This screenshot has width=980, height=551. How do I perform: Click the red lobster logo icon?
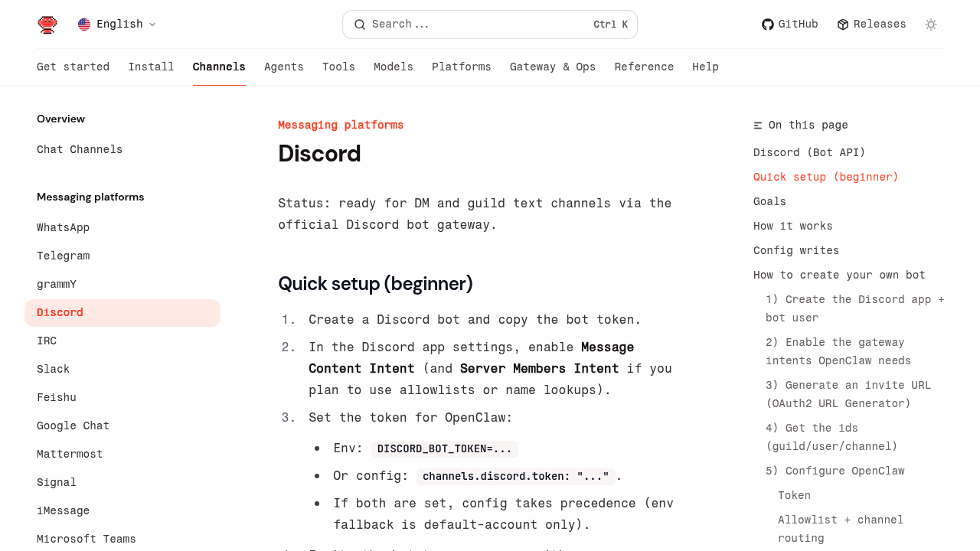(47, 24)
